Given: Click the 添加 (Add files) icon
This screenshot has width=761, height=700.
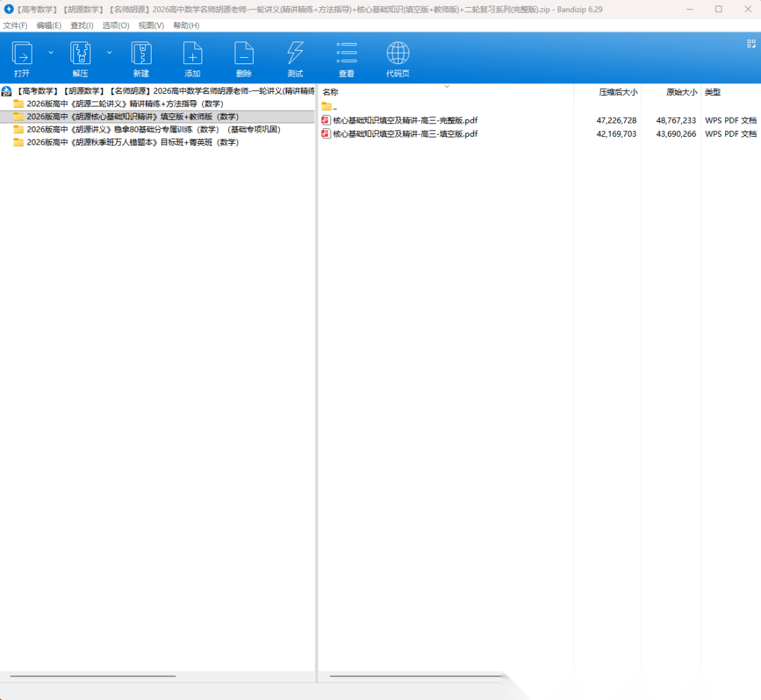Looking at the screenshot, I should 192,54.
